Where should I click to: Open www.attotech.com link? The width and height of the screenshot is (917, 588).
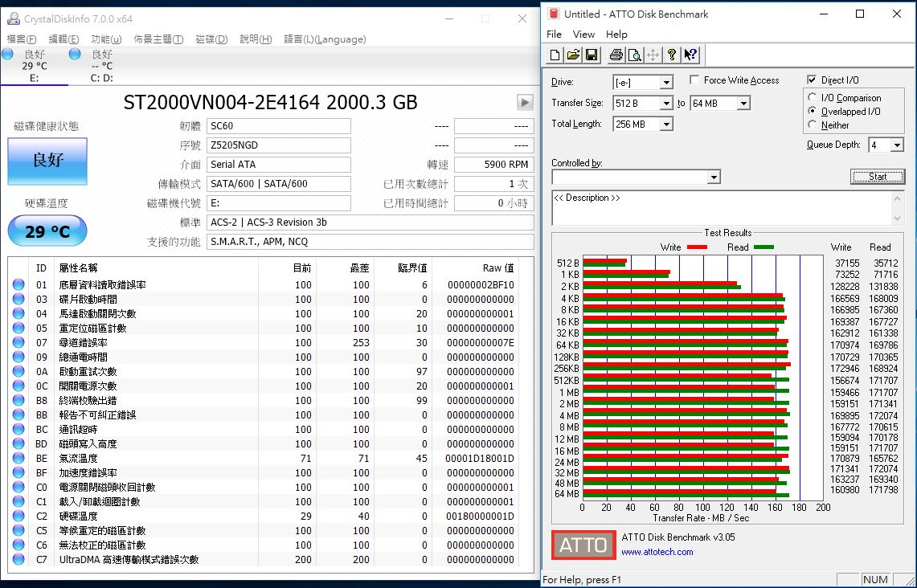[x=657, y=552]
